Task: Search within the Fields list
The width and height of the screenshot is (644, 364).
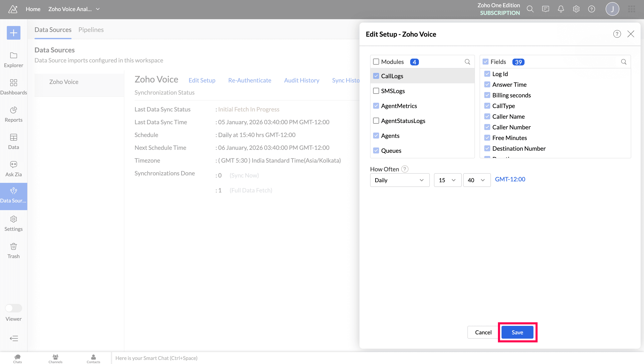Action: tap(624, 62)
